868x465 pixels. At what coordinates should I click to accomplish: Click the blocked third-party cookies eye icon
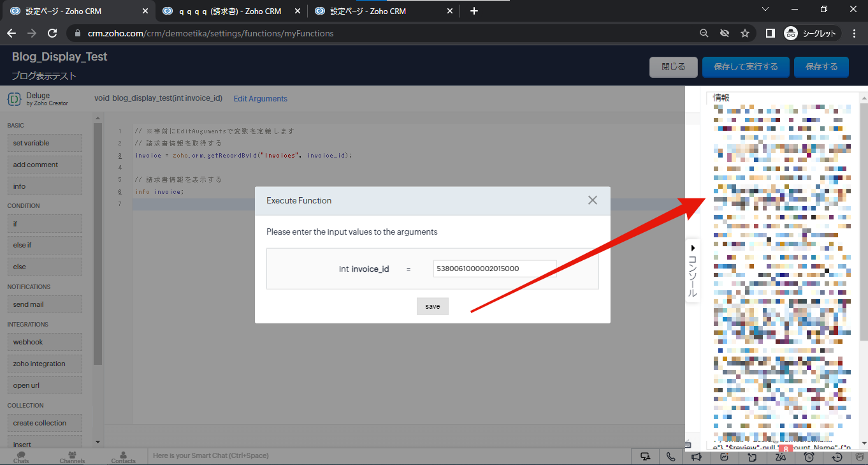click(724, 33)
